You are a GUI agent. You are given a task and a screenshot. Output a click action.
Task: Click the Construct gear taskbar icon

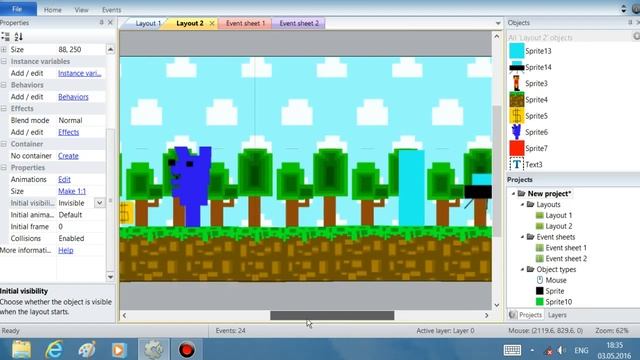tap(153, 350)
